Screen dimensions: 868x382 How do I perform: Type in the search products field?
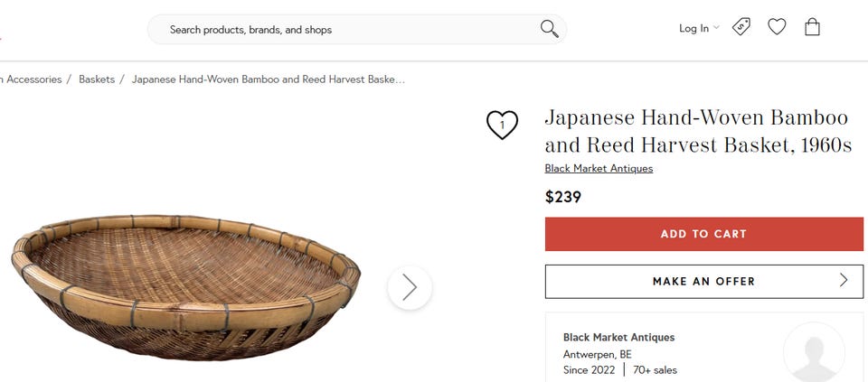tap(344, 30)
